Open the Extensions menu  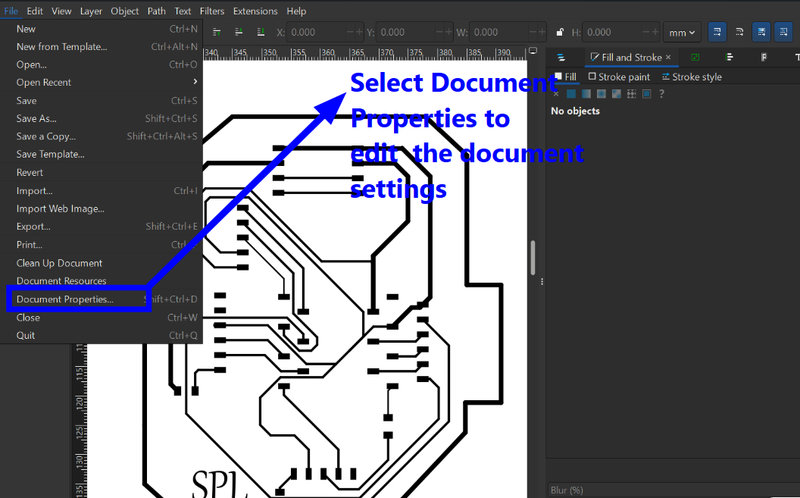pos(255,11)
